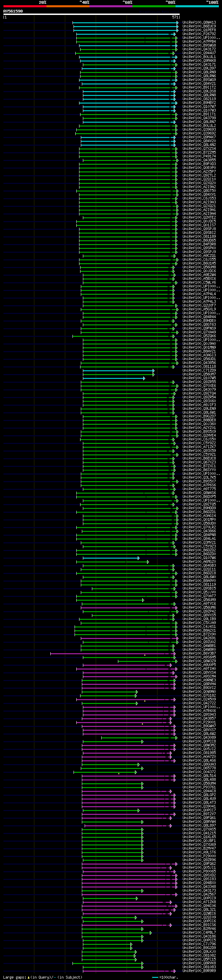Screen dimensions: 222x980
Task: Select the UniRef100_B9HBY2 label
Action: coord(199,103)
